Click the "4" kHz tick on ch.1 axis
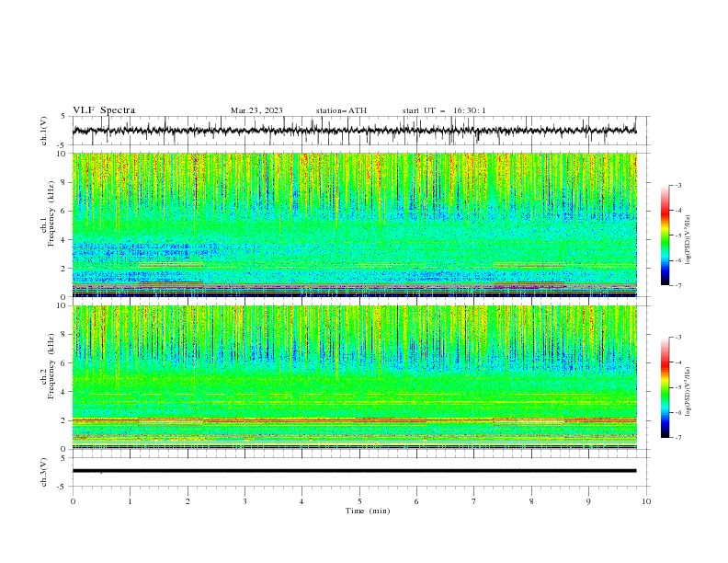728x563 pixels. click(63, 240)
